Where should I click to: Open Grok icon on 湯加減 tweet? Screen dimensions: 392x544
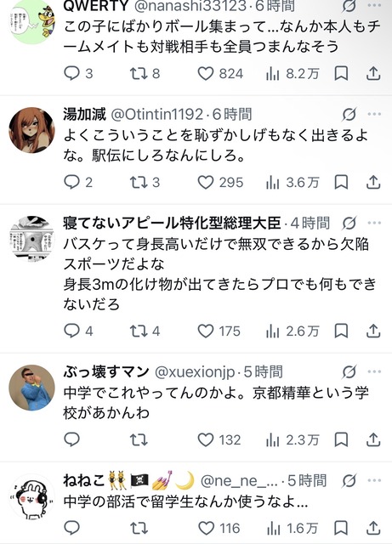[x=349, y=114]
